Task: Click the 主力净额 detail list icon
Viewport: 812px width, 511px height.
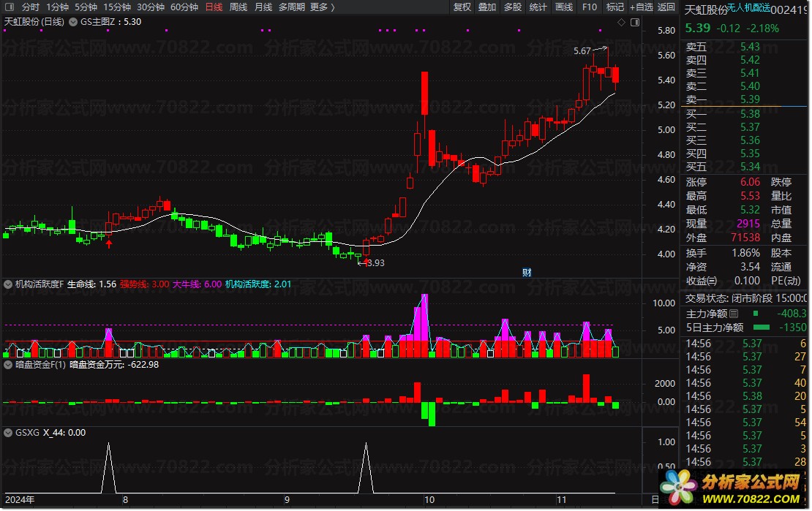Action: point(734,314)
